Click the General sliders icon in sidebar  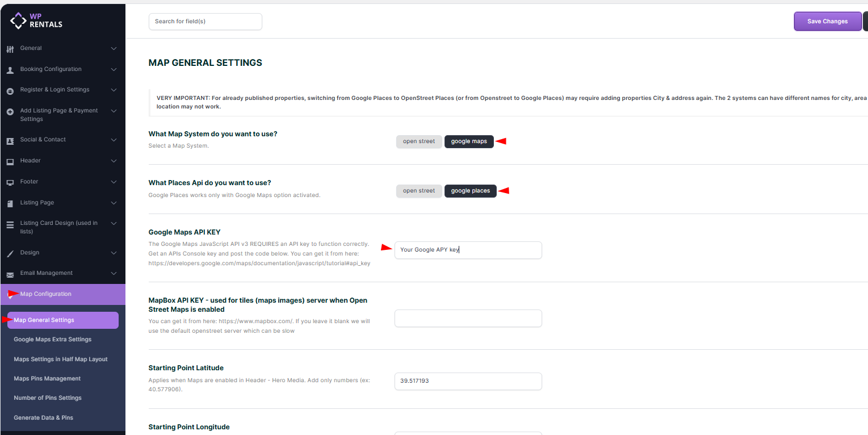(10, 49)
